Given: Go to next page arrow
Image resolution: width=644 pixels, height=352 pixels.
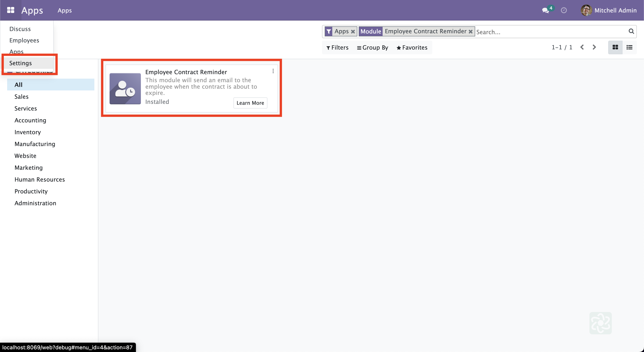Looking at the screenshot, I should [x=594, y=47].
